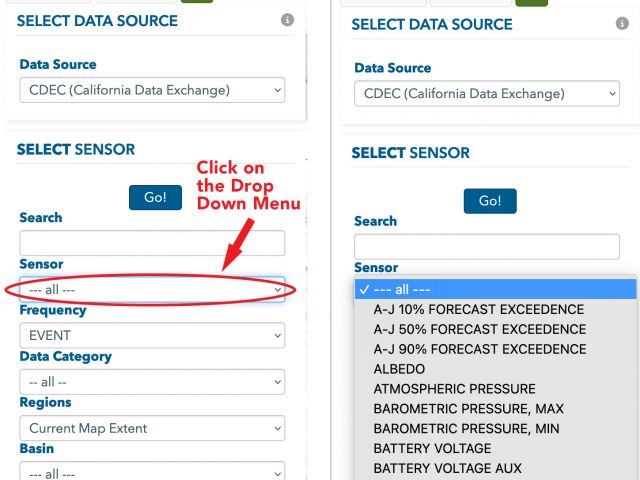Open the right Data Source dropdown
Screen dimensions: 640x480
pyautogui.click(x=487, y=93)
